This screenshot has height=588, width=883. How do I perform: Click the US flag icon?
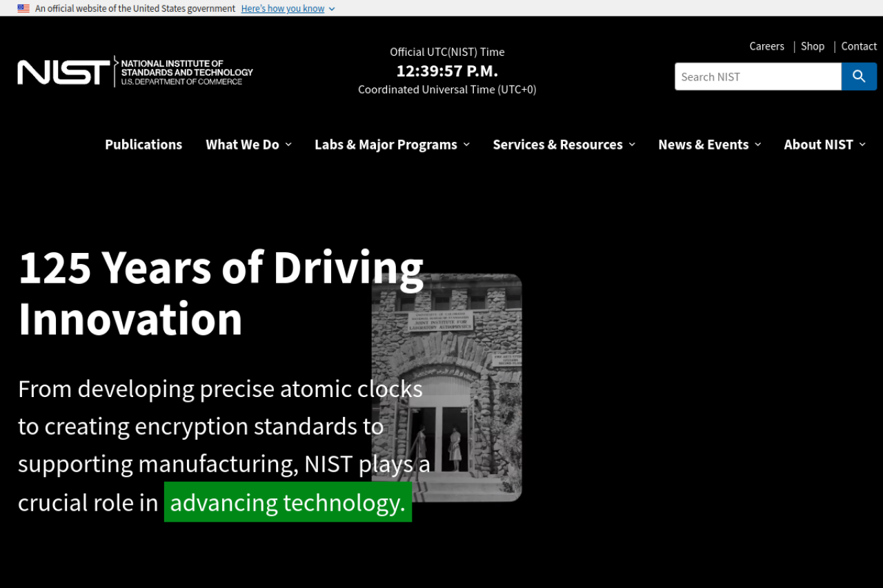pos(23,8)
